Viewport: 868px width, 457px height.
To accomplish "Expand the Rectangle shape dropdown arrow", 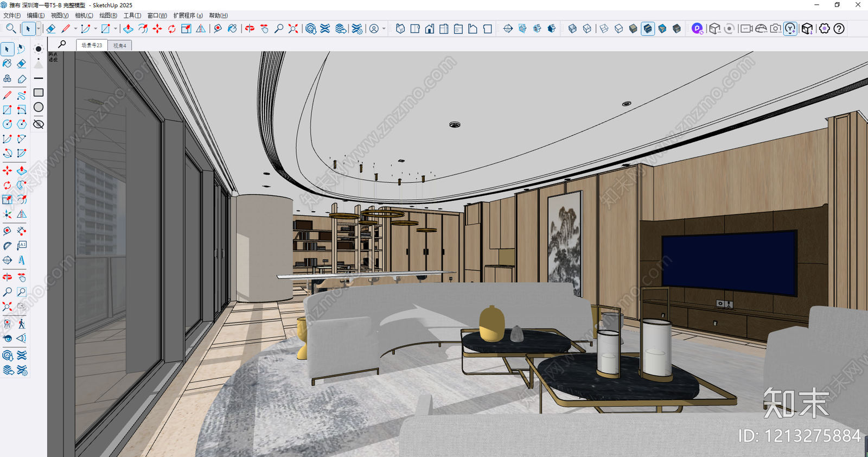I will (x=116, y=29).
